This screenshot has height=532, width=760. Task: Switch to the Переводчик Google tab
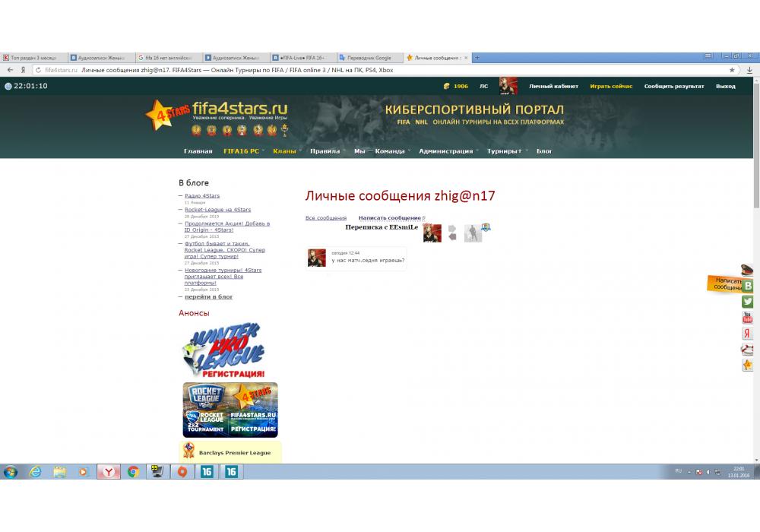pyautogui.click(x=369, y=58)
